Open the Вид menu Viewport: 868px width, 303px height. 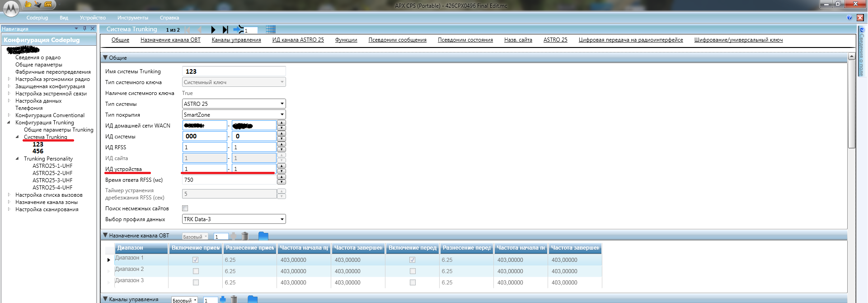pos(64,18)
